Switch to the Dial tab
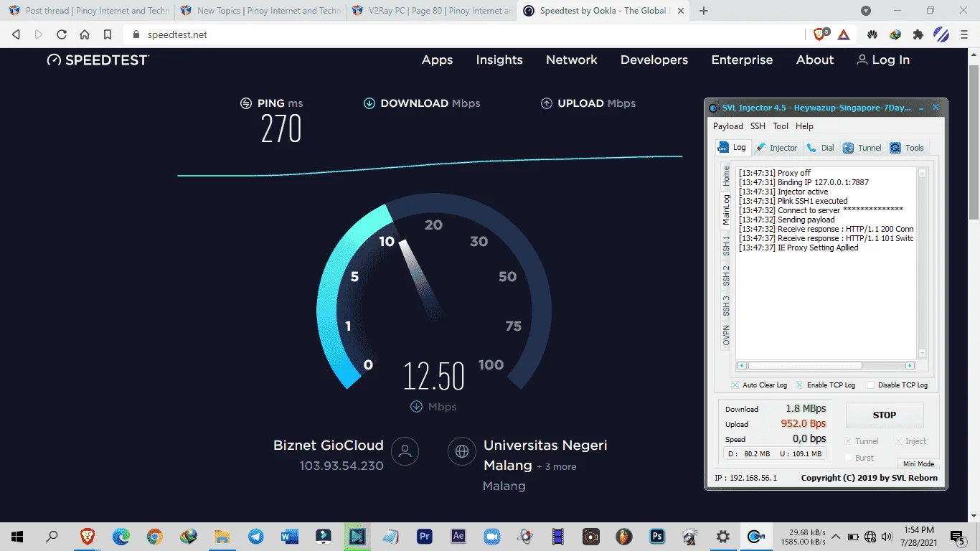The width and height of the screenshot is (980, 551). (x=821, y=148)
